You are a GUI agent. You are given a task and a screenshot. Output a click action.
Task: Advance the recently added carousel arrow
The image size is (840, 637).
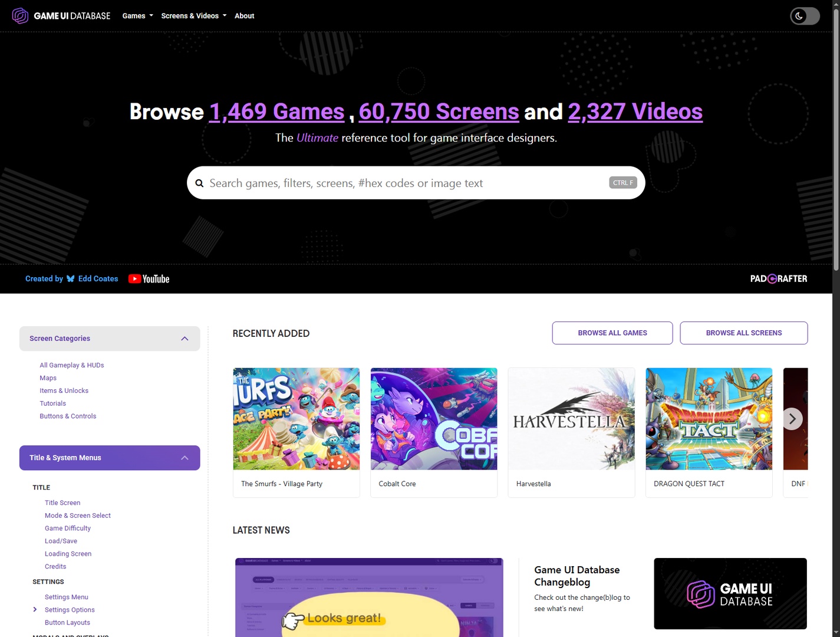[792, 419]
